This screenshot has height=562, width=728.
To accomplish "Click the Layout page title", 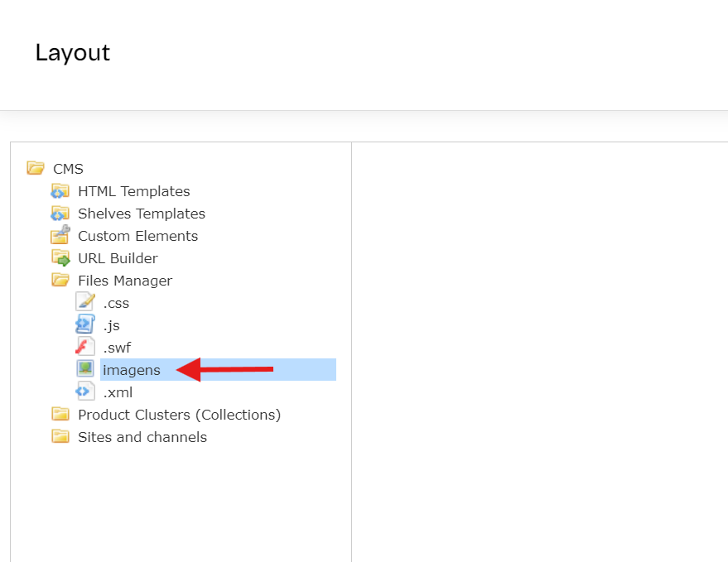I will click(72, 53).
